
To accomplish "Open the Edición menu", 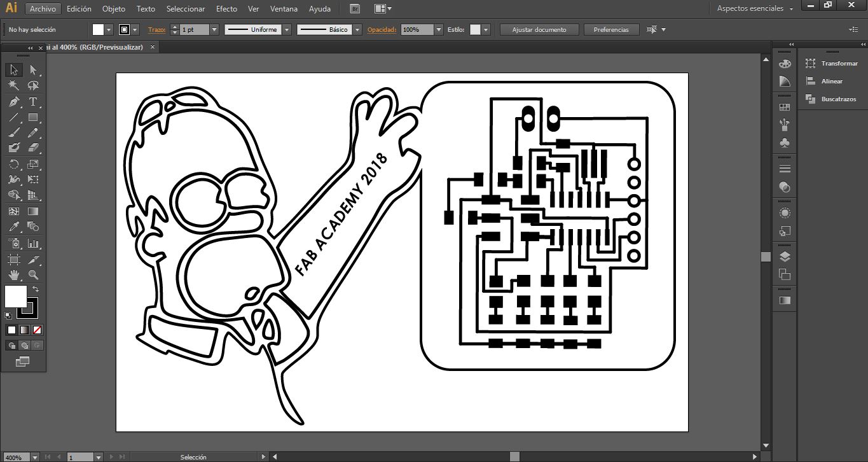I will (79, 9).
